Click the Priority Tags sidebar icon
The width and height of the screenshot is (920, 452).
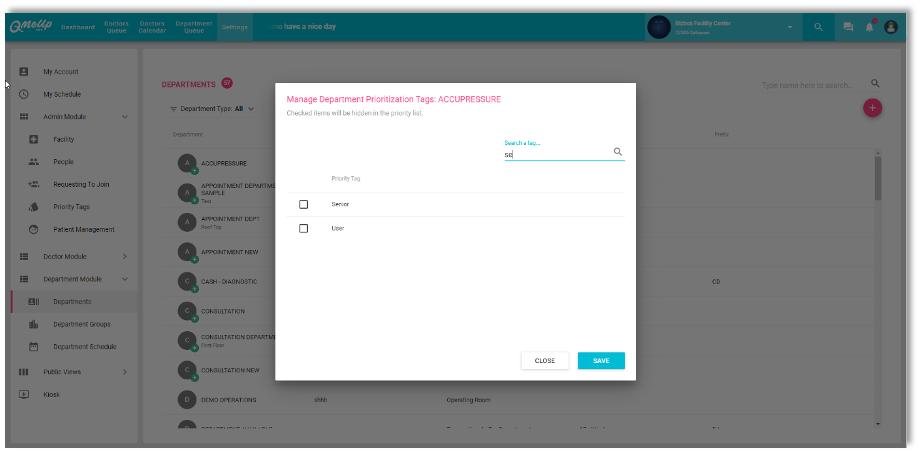pyautogui.click(x=33, y=207)
